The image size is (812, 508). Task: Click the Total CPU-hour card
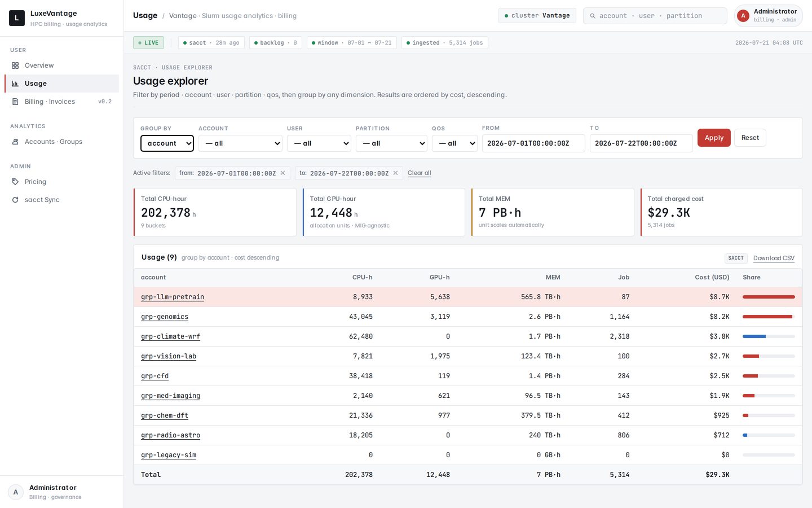click(215, 212)
